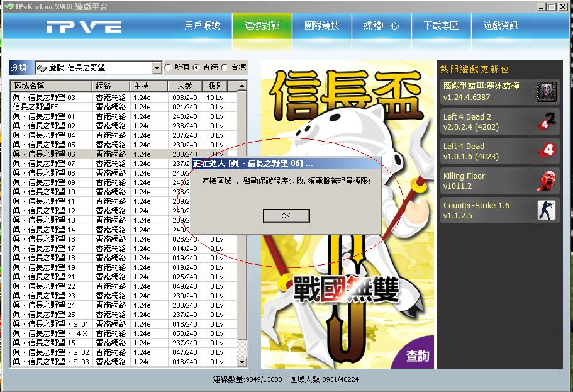
Task: Select room 眞・信長之野望 03
Action: point(125,98)
